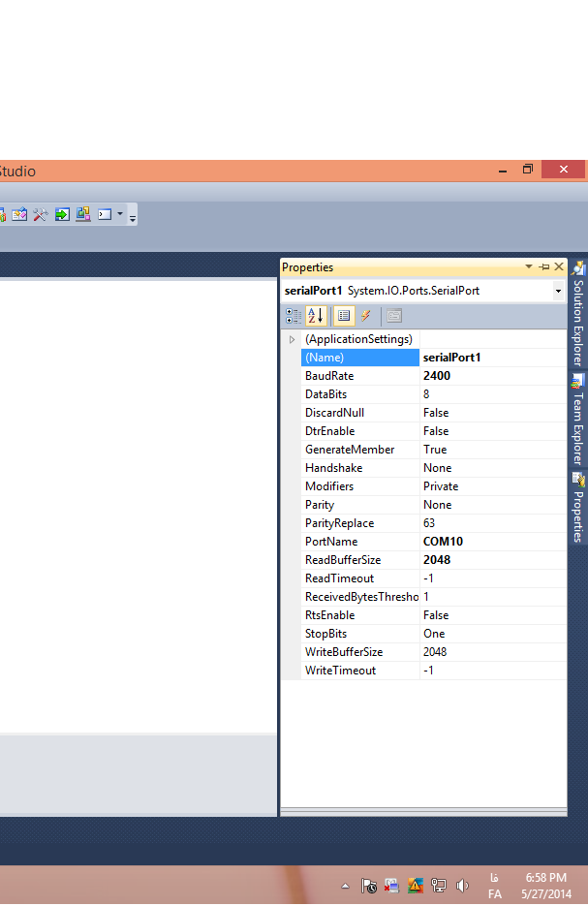Expand the (ApplicationSettings) property node
This screenshot has width=588, height=906.
(x=292, y=339)
